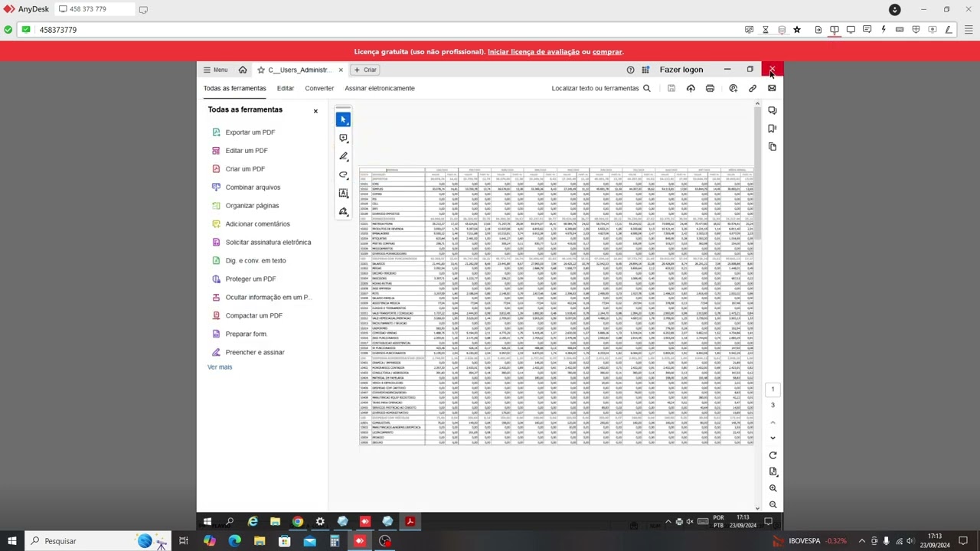Click the Criar new tab button
The image size is (980, 551).
tap(365, 70)
